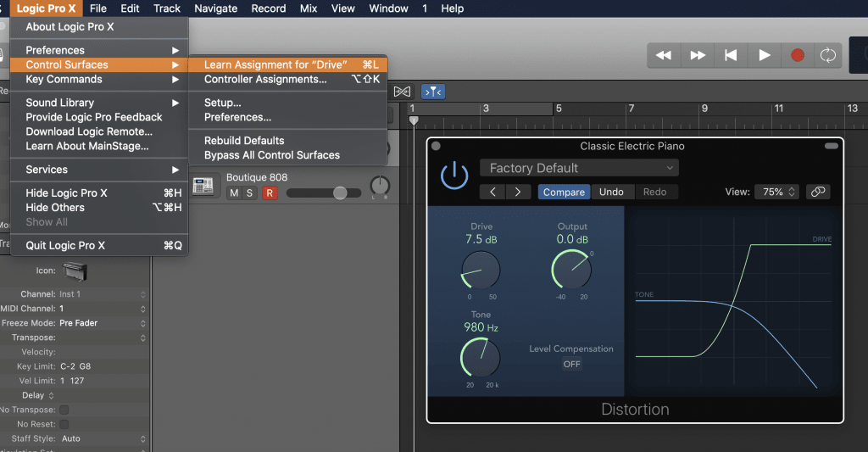Open the Delay parameter stepper
The width and height of the screenshot is (868, 452).
click(51, 395)
